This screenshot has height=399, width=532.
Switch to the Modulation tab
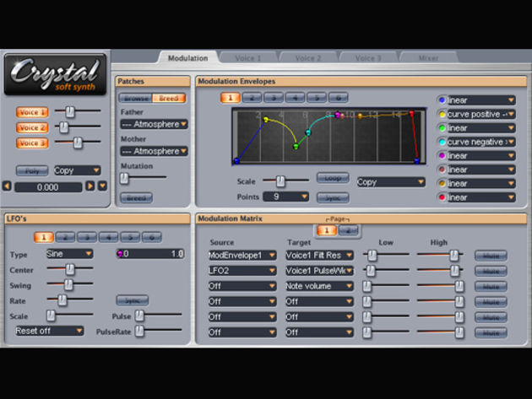(x=188, y=58)
